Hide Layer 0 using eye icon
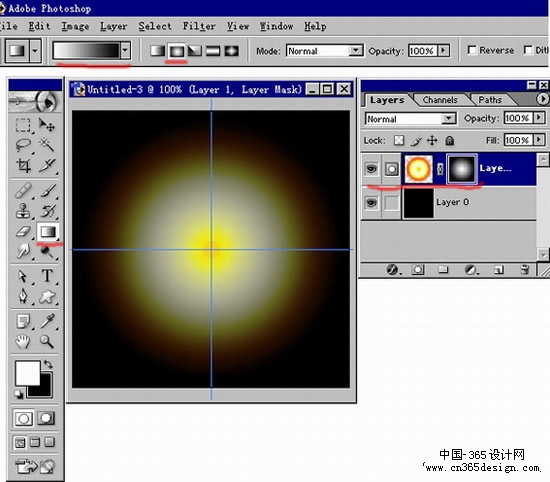 coord(371,202)
